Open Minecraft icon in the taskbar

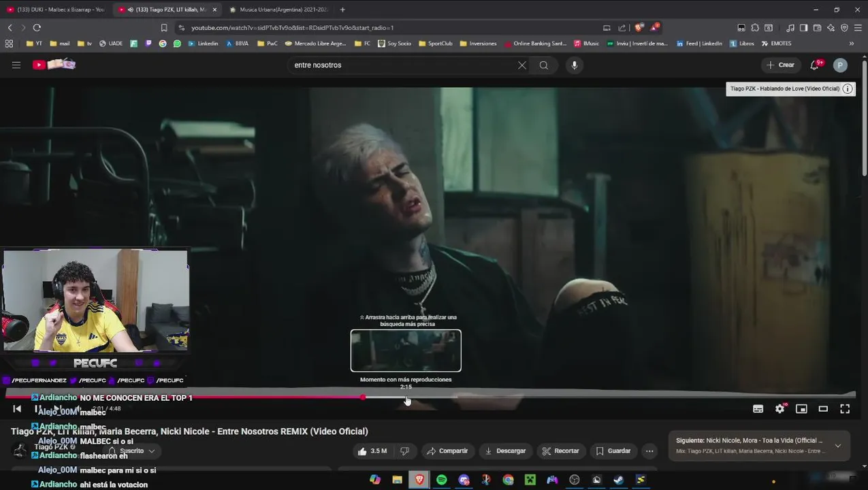pyautogui.click(x=530, y=480)
